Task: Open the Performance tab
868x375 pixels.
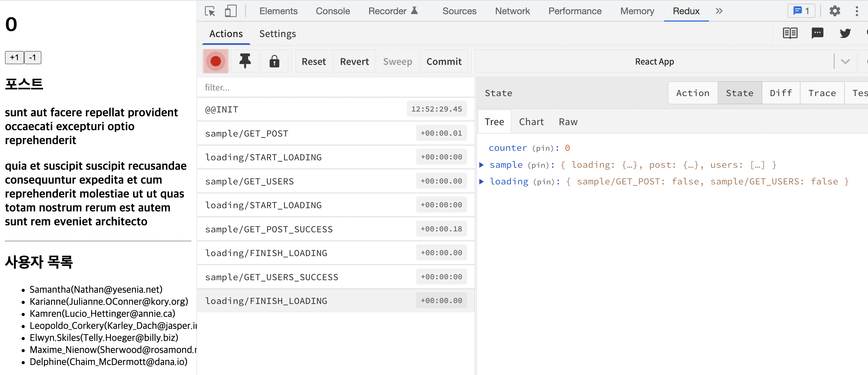Action: click(x=575, y=11)
